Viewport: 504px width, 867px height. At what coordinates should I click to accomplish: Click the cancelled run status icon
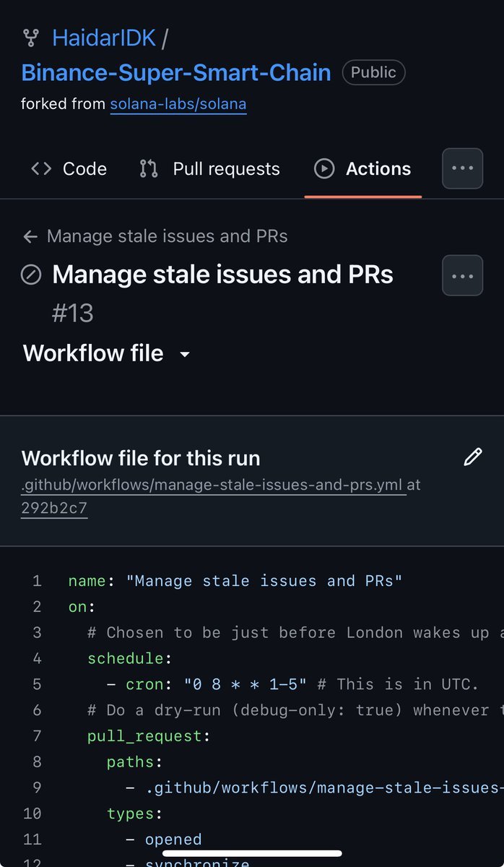point(31,275)
